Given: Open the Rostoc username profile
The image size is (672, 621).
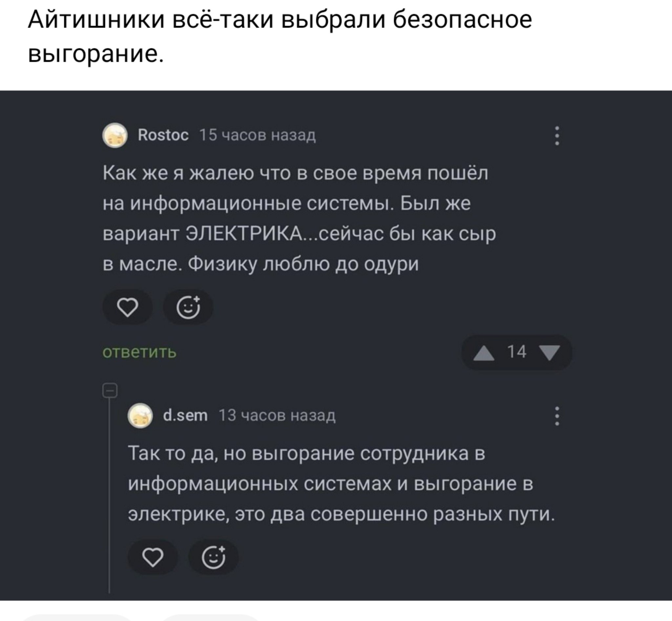Looking at the screenshot, I should coord(163,135).
